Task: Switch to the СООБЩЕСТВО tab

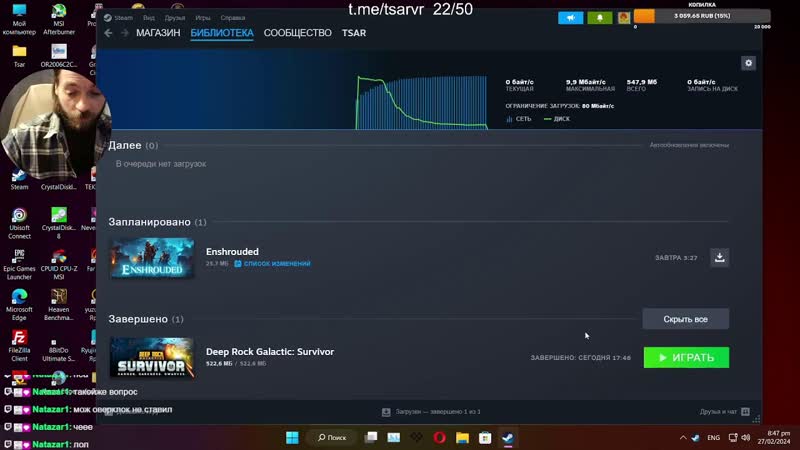Action: (x=297, y=33)
